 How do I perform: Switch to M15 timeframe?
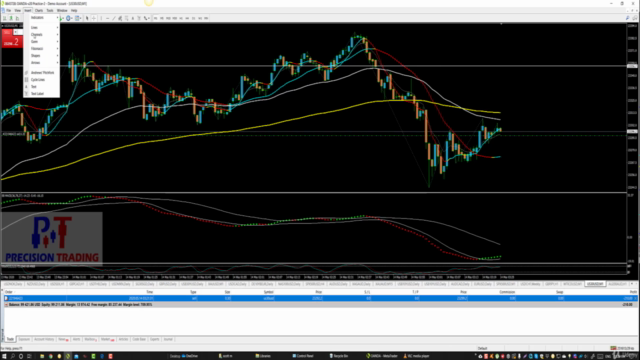168,18
